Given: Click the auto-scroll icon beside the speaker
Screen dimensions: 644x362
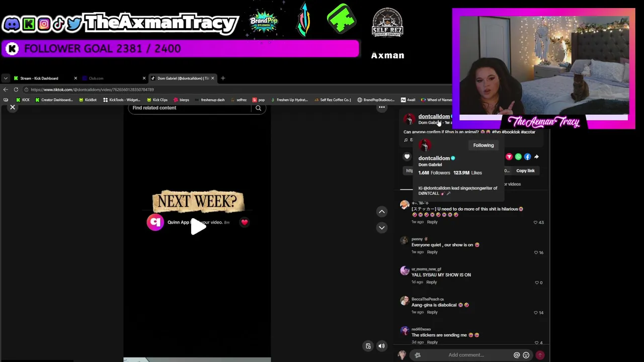Looking at the screenshot, I should [x=368, y=346].
